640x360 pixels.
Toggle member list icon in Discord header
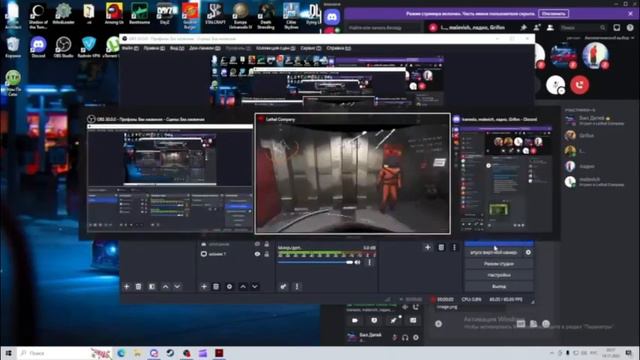point(550,28)
